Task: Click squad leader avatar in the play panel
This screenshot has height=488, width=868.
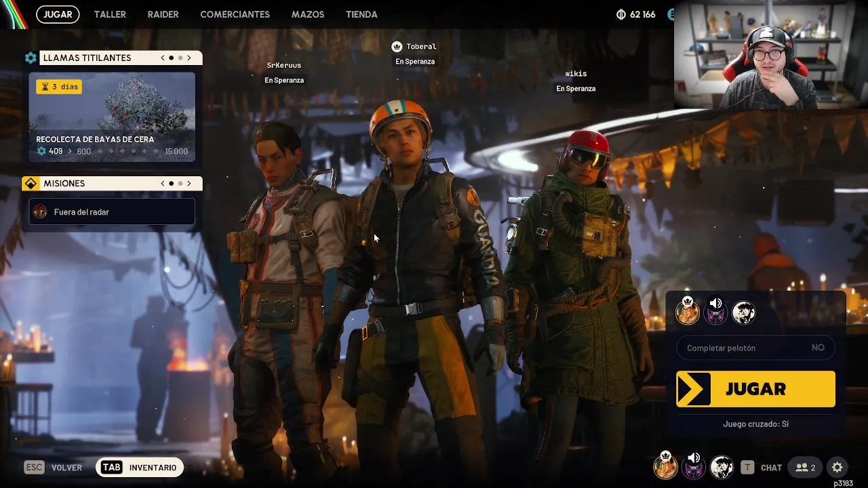Action: [688, 312]
